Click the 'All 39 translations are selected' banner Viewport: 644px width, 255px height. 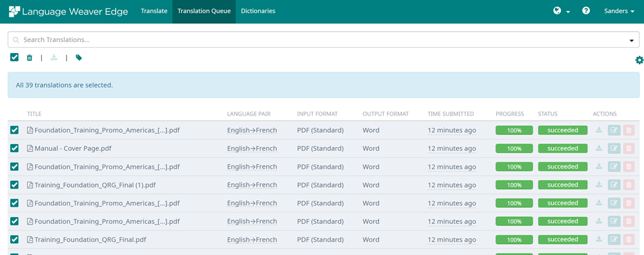323,85
